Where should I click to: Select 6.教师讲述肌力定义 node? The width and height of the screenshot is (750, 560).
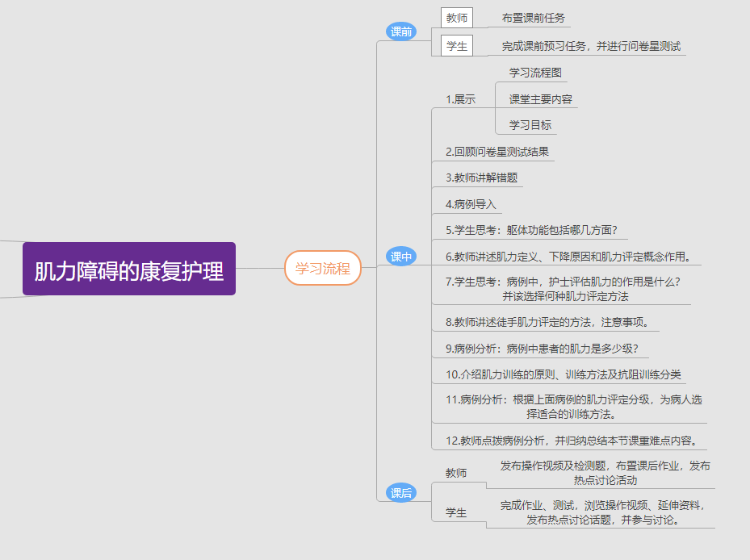[568, 257]
